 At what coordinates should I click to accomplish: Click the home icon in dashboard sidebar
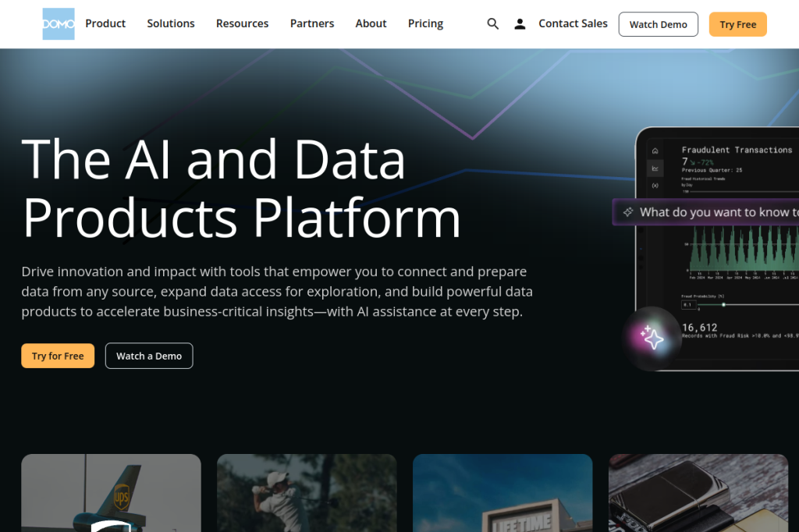point(655,151)
